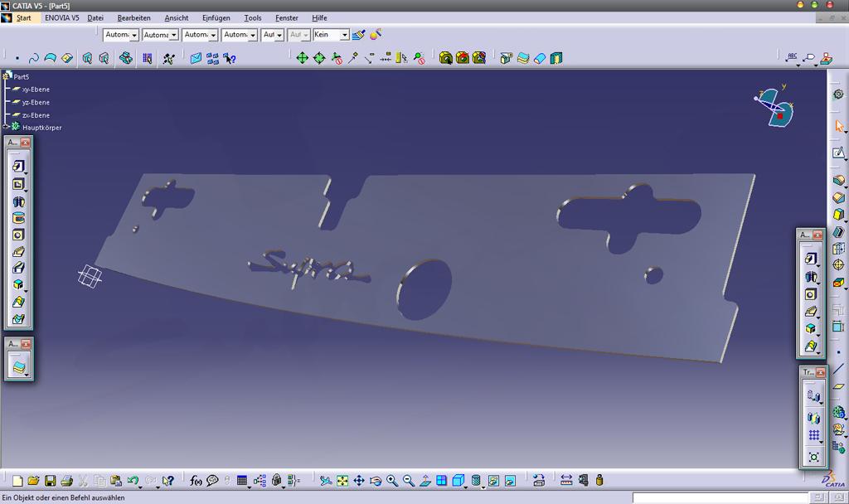This screenshot has height=504, width=849.
Task: Open the Ansicht menu
Action: click(x=177, y=18)
